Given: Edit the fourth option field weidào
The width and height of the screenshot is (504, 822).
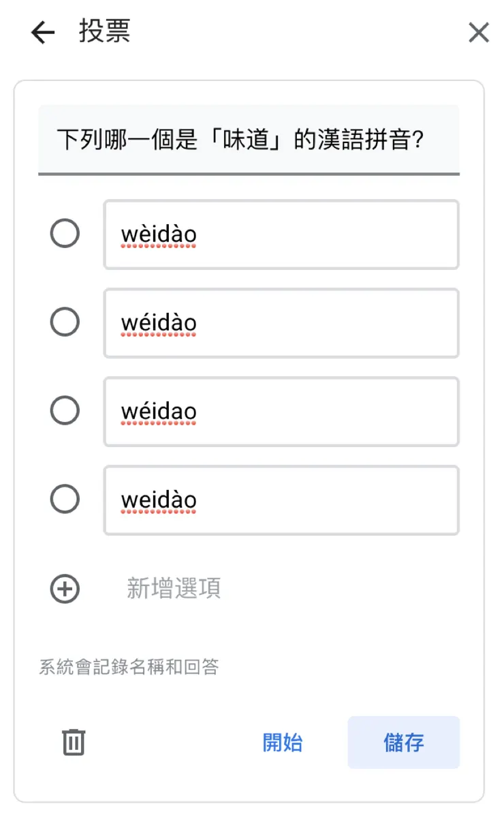Looking at the screenshot, I should tap(281, 500).
